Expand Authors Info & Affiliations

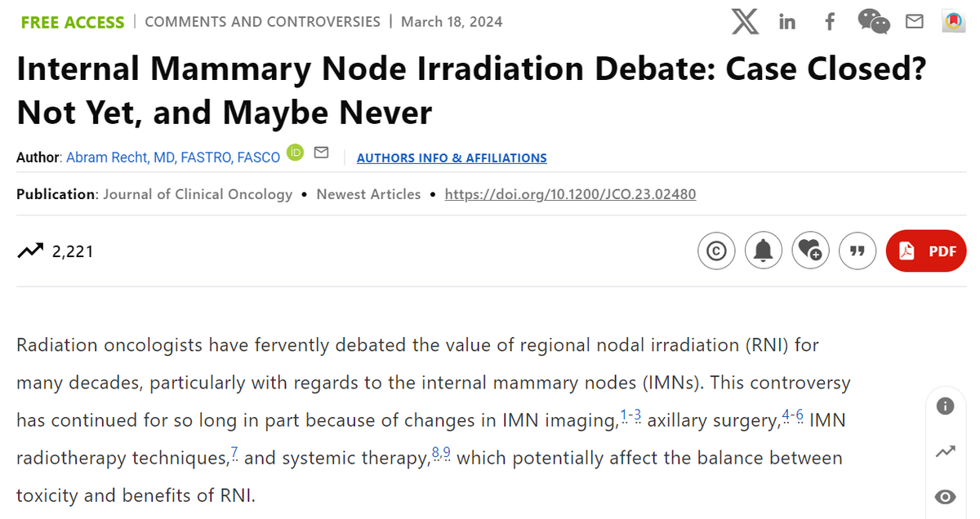pyautogui.click(x=452, y=158)
